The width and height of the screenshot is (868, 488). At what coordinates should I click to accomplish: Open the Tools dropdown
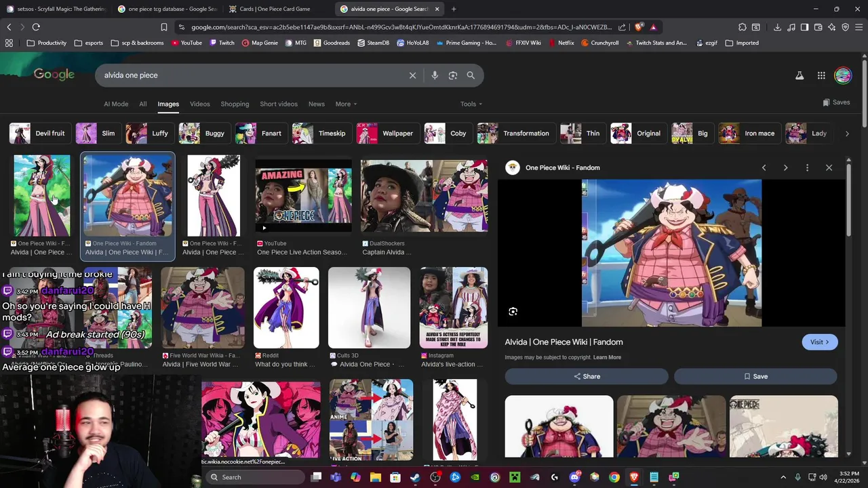click(x=471, y=104)
